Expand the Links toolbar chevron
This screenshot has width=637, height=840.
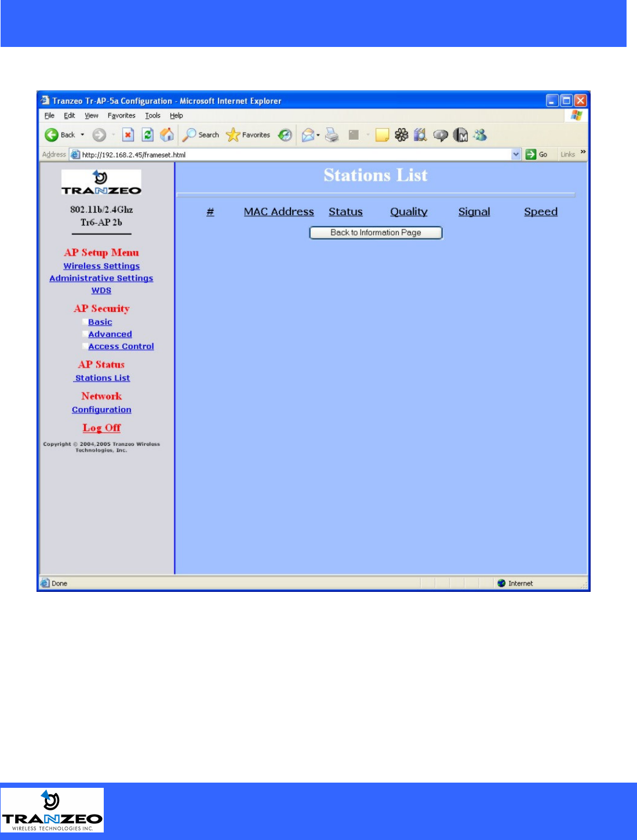(583, 152)
